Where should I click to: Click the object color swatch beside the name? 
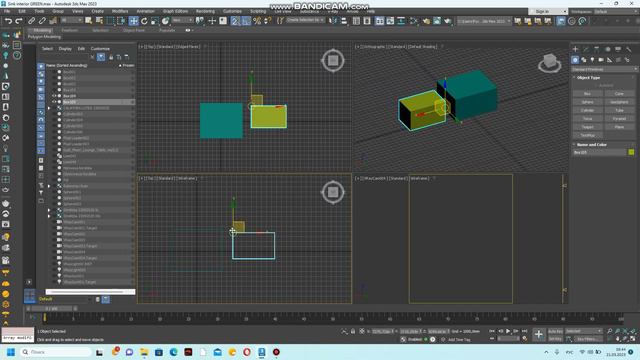(x=631, y=152)
